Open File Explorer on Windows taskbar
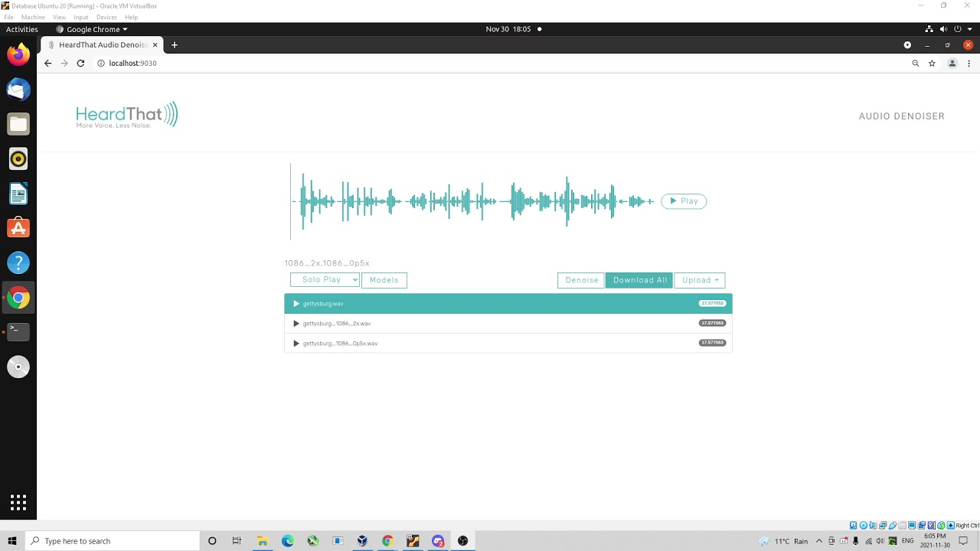 [262, 541]
